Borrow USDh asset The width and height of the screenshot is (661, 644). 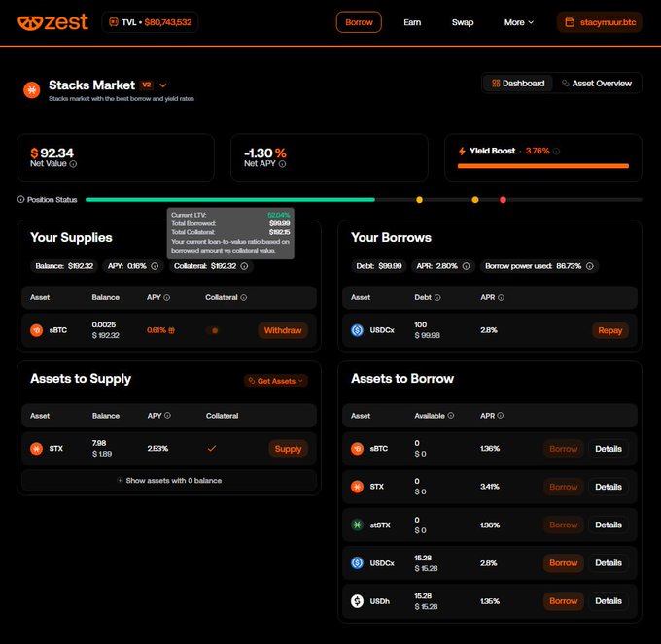[563, 601]
